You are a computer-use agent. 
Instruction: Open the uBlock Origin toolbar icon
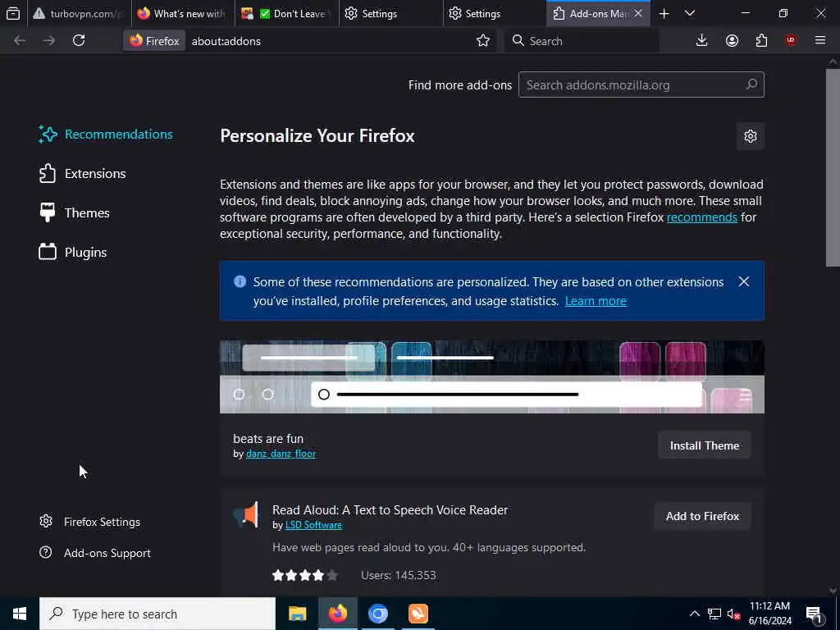(x=791, y=41)
